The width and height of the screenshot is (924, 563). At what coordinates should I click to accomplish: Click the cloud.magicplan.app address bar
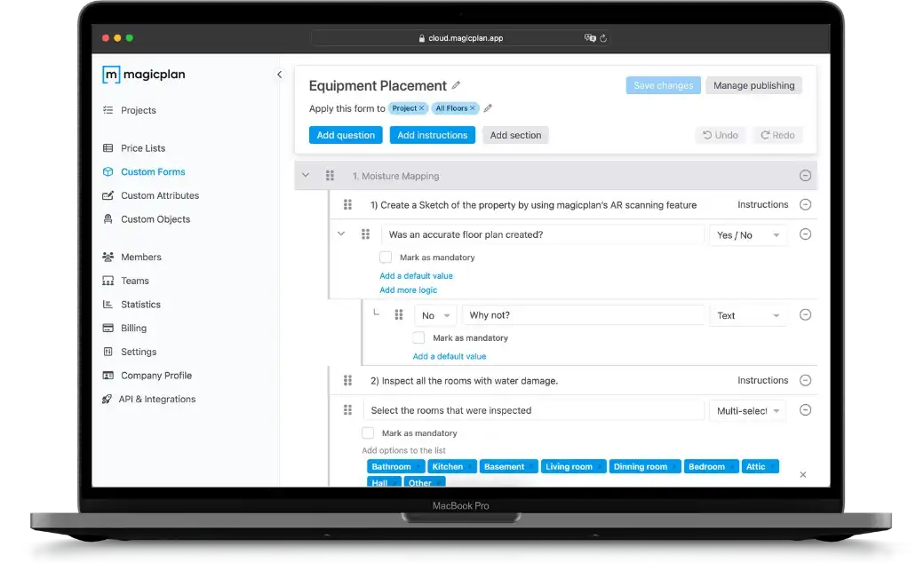pos(461,38)
